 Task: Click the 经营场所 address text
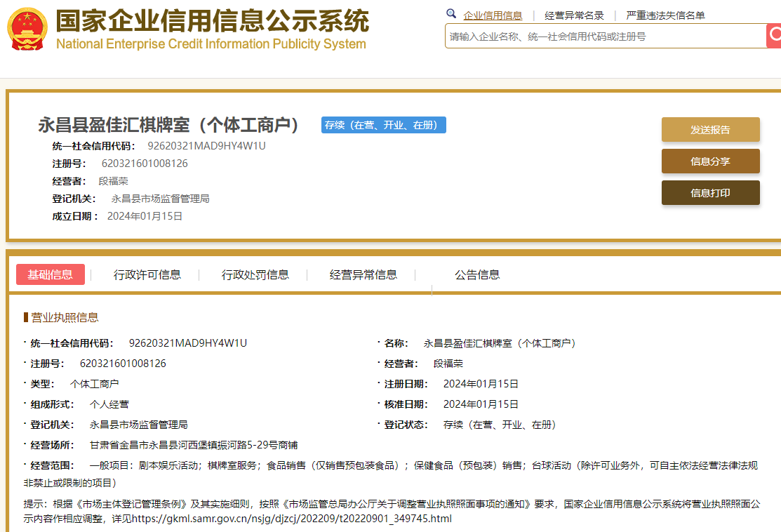point(194,445)
